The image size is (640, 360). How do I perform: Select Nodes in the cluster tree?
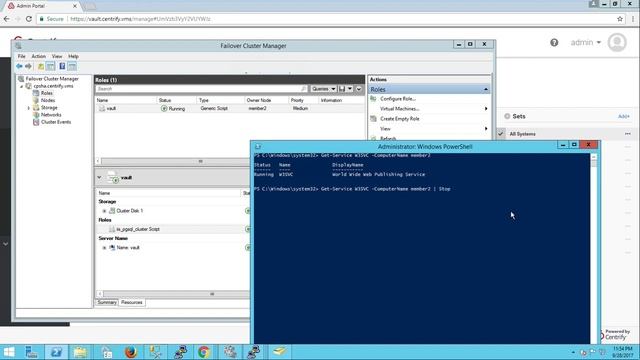[x=48, y=100]
